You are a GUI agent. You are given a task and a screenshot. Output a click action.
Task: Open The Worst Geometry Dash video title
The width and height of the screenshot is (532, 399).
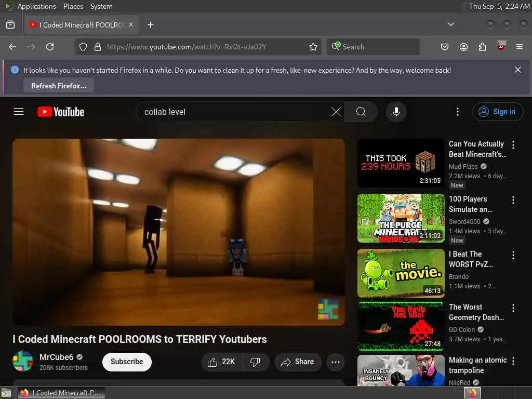[x=476, y=312]
